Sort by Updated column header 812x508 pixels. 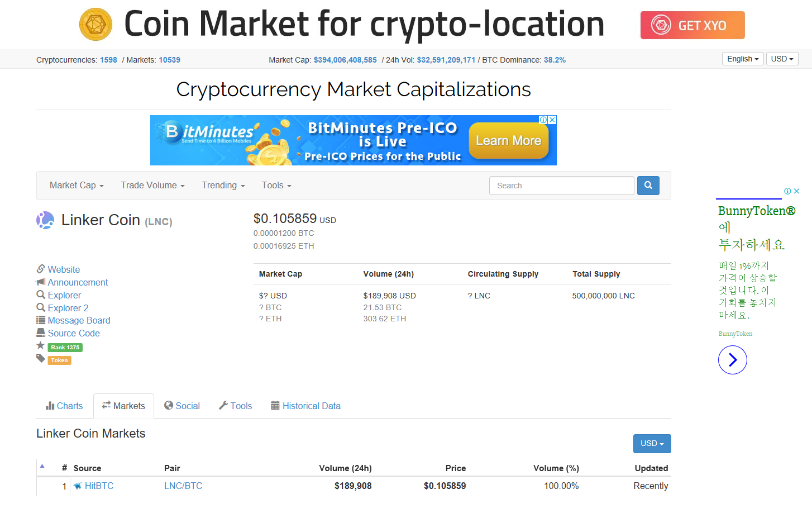pos(651,468)
